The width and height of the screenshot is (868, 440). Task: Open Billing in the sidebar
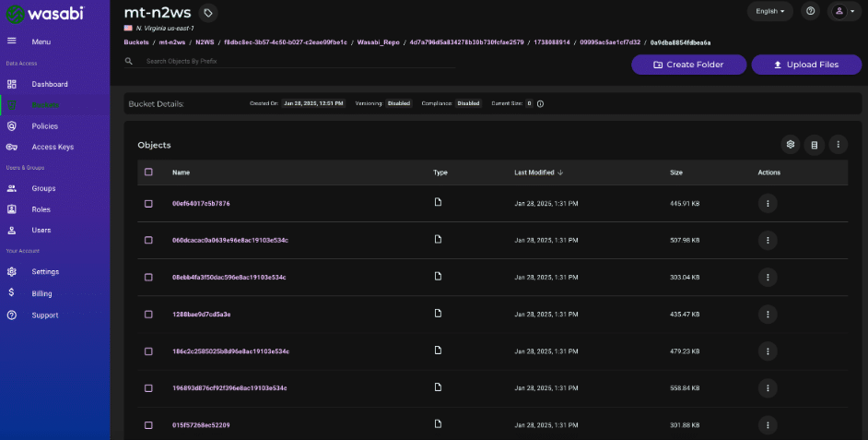pyautogui.click(x=41, y=293)
